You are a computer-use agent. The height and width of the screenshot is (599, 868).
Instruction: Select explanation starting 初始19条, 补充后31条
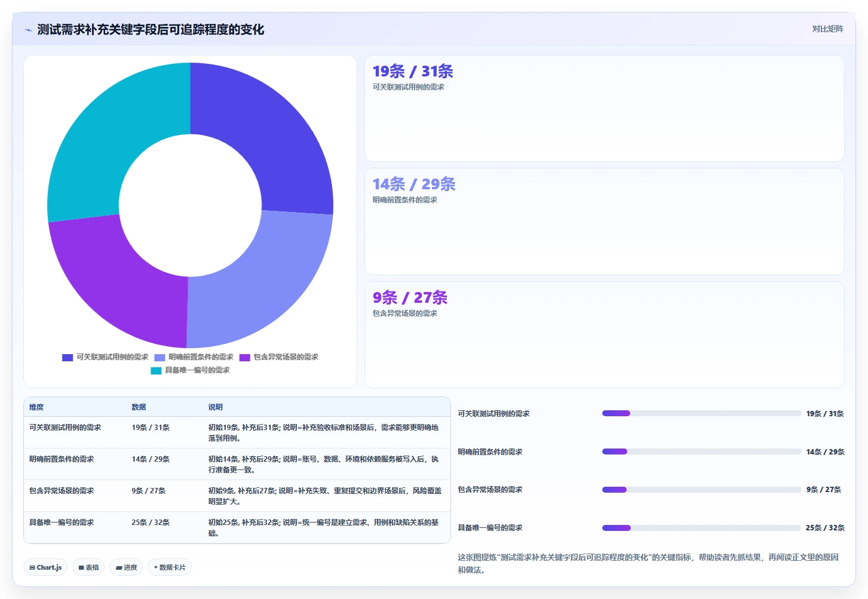324,433
